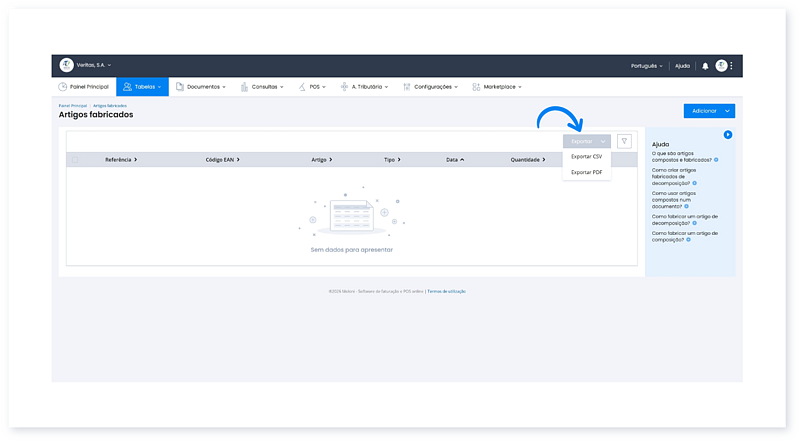Open 'Como fabricar um artigo de decomposição?' help
800x442 pixels.
(x=685, y=220)
